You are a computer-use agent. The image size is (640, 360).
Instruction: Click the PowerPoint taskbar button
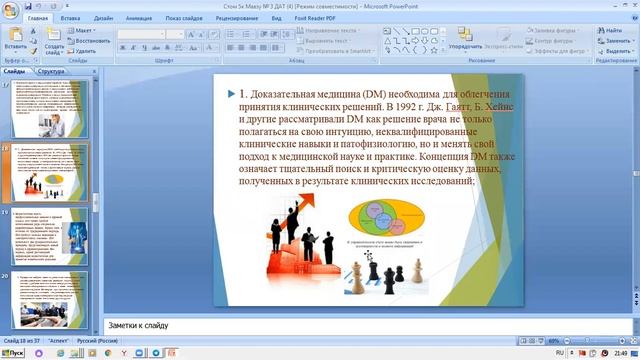(x=171, y=353)
